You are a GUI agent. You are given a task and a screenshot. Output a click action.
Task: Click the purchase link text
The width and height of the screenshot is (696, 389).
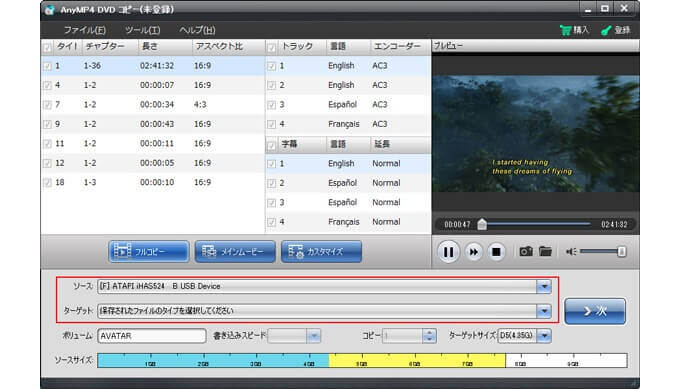click(581, 30)
